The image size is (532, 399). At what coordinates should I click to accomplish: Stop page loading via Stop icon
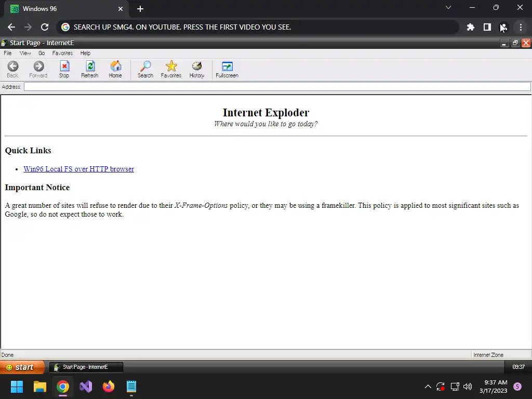click(64, 69)
